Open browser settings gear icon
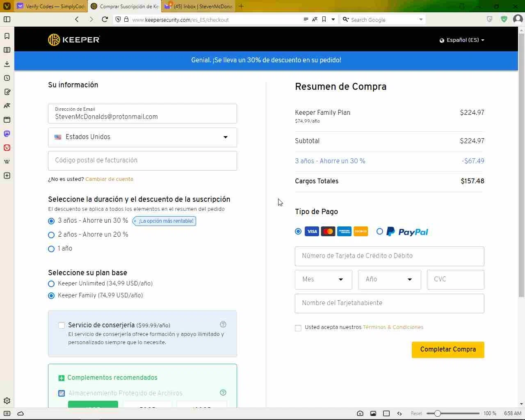Viewport: 525px width, 420px height. [7, 401]
